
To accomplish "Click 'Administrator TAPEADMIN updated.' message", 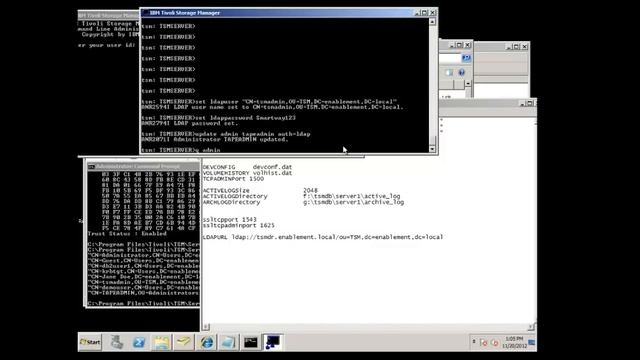I will 215,139.
